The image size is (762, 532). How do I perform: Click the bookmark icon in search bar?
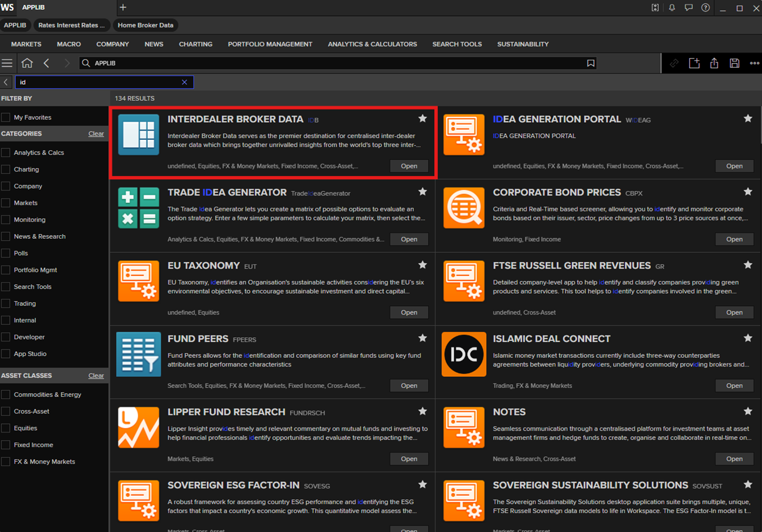click(x=590, y=63)
